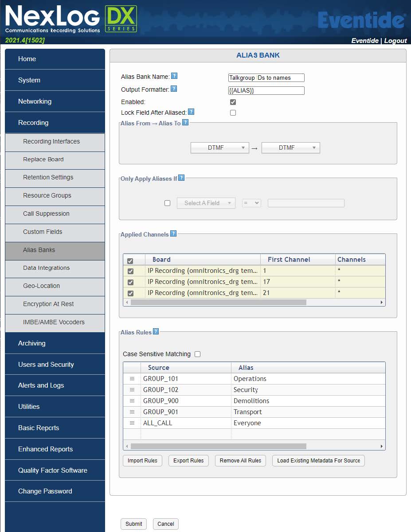Disable the Enabled checkbox

pyautogui.click(x=233, y=101)
